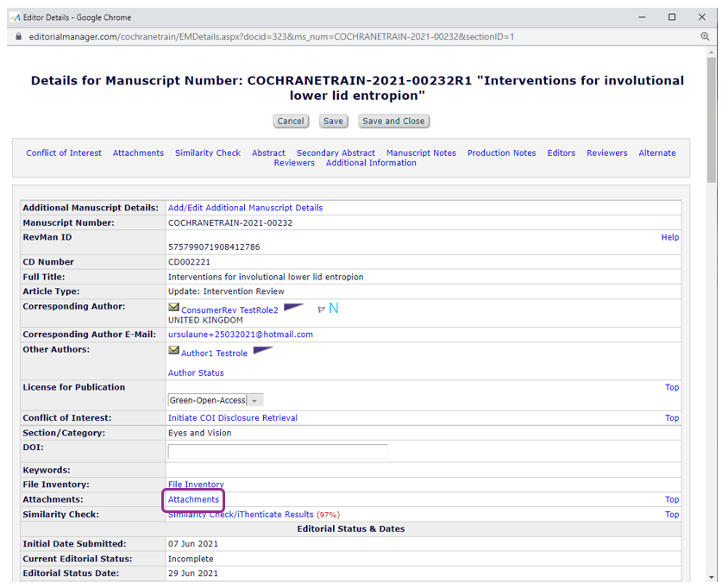
Task: Go to the Manuscript Notes section link
Action: [x=421, y=153]
